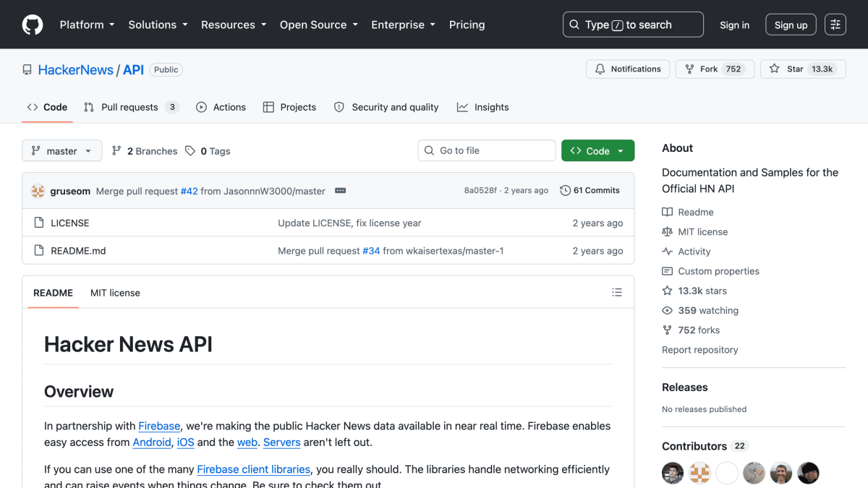
Task: Open Activity link in About sidebar
Action: [686, 252]
